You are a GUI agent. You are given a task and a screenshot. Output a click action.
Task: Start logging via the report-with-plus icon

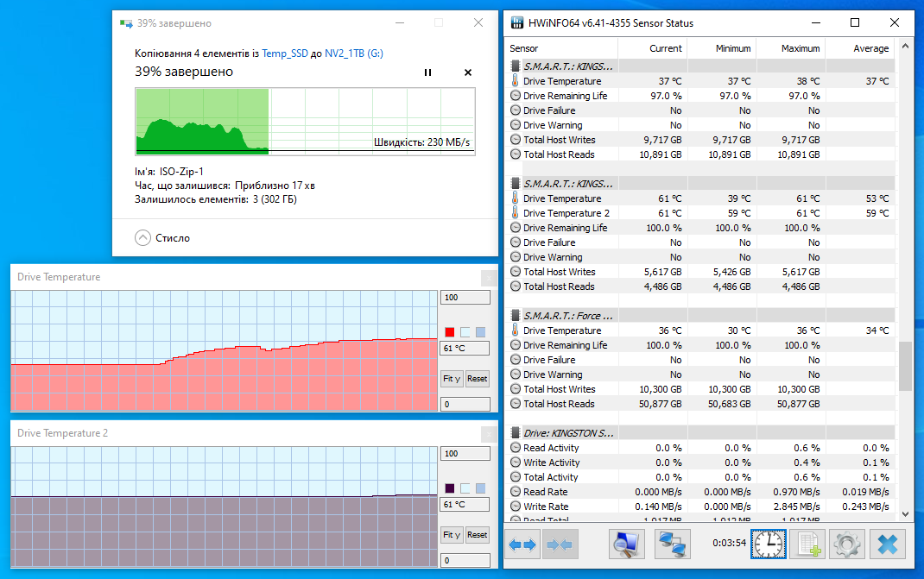click(x=807, y=544)
